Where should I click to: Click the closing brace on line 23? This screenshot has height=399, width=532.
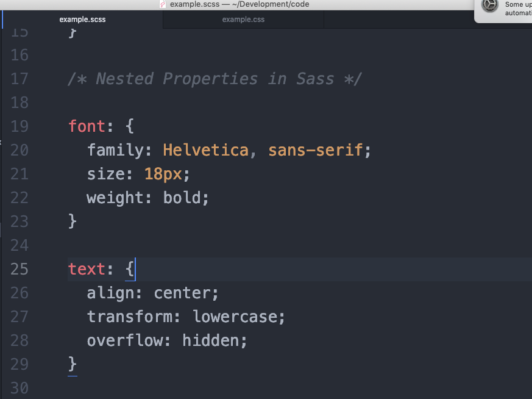click(73, 221)
